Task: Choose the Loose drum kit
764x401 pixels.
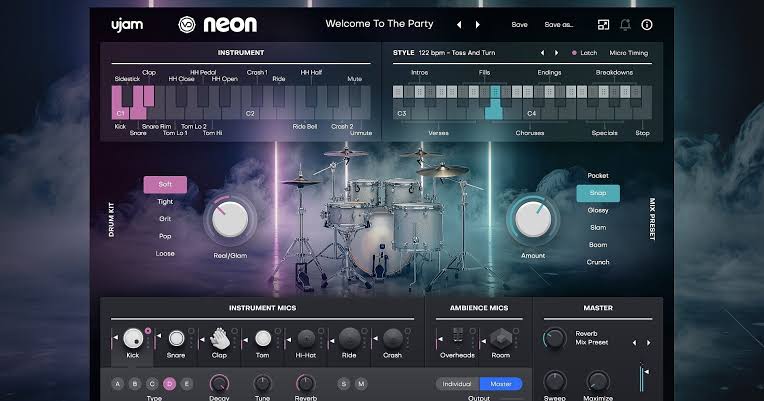Action: [165, 253]
